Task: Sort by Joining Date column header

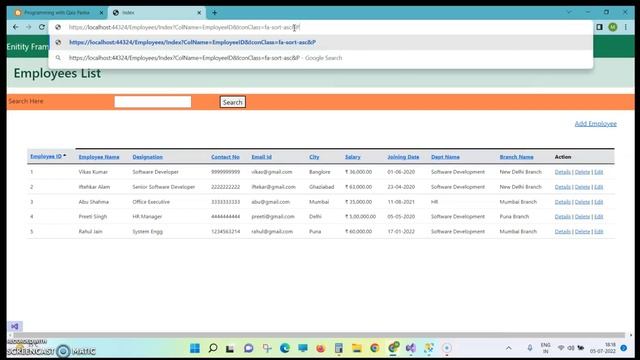Action: [403, 157]
